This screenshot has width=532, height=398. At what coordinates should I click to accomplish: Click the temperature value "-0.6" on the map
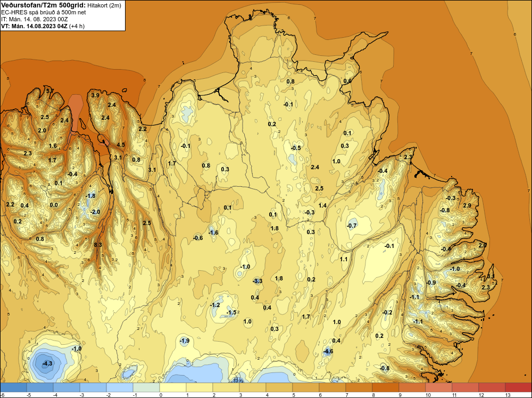click(198, 238)
